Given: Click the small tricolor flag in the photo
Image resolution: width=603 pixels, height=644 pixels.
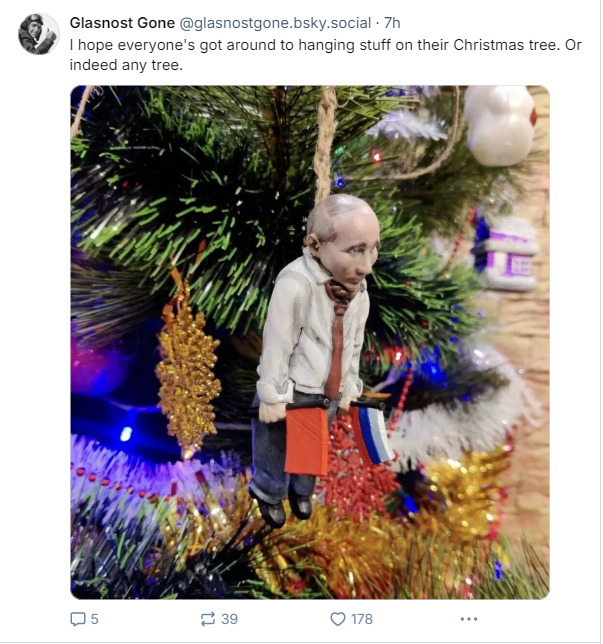Looking at the screenshot, I should pyautogui.click(x=373, y=435).
